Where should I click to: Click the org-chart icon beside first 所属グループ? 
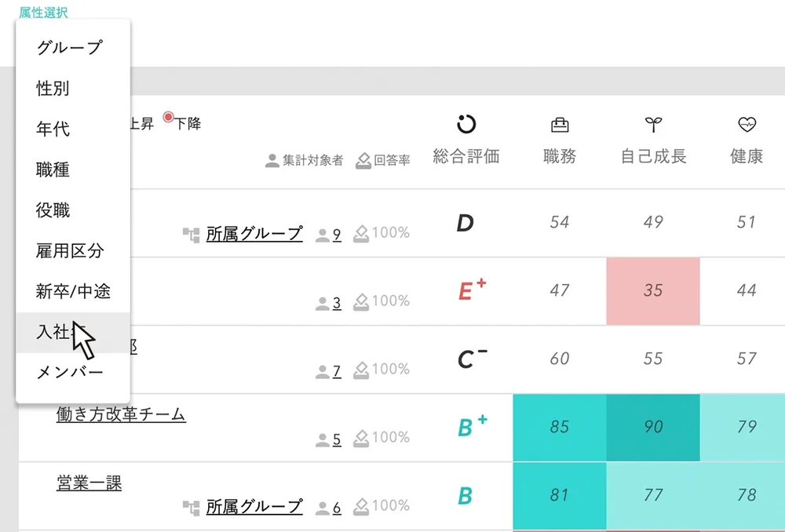tap(192, 234)
